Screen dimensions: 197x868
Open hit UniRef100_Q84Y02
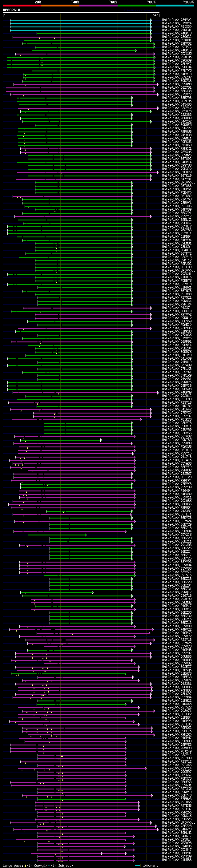pyautogui.click(x=177, y=20)
